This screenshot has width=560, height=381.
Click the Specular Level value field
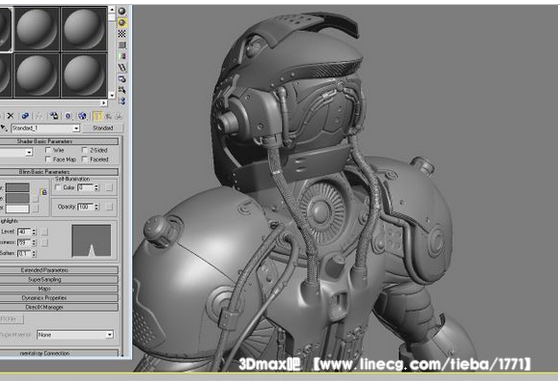click(x=24, y=232)
